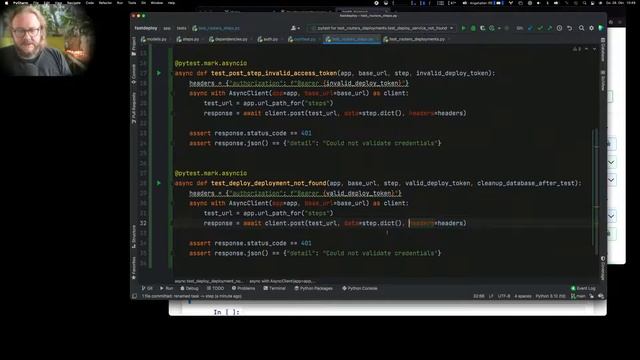Screen dimensions: 640x360
Task: Open the Problems tool window
Action: [x=243, y=288]
